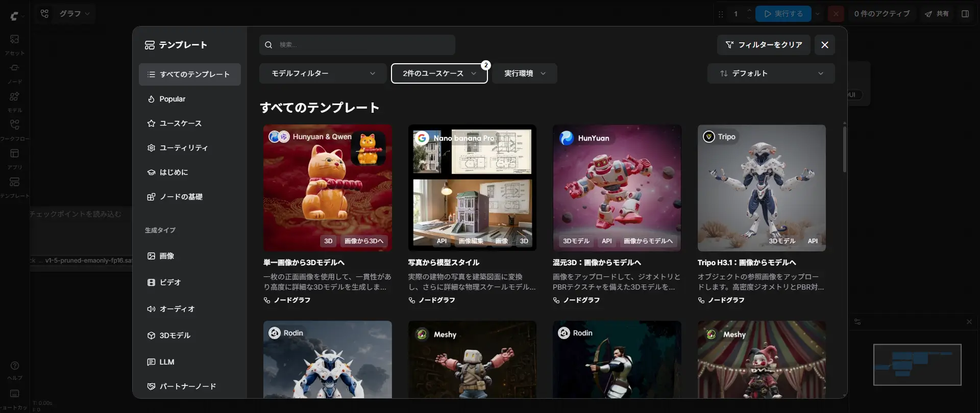The image size is (980, 413).
Task: Select the はじめに category
Action: [x=190, y=172]
